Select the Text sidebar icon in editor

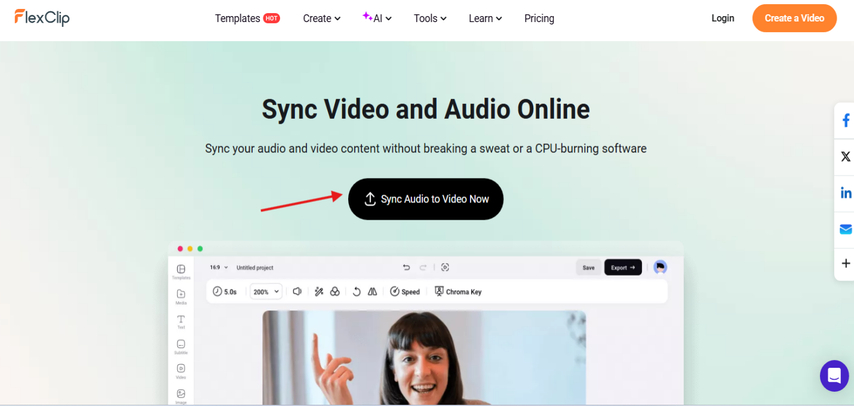coord(181,322)
